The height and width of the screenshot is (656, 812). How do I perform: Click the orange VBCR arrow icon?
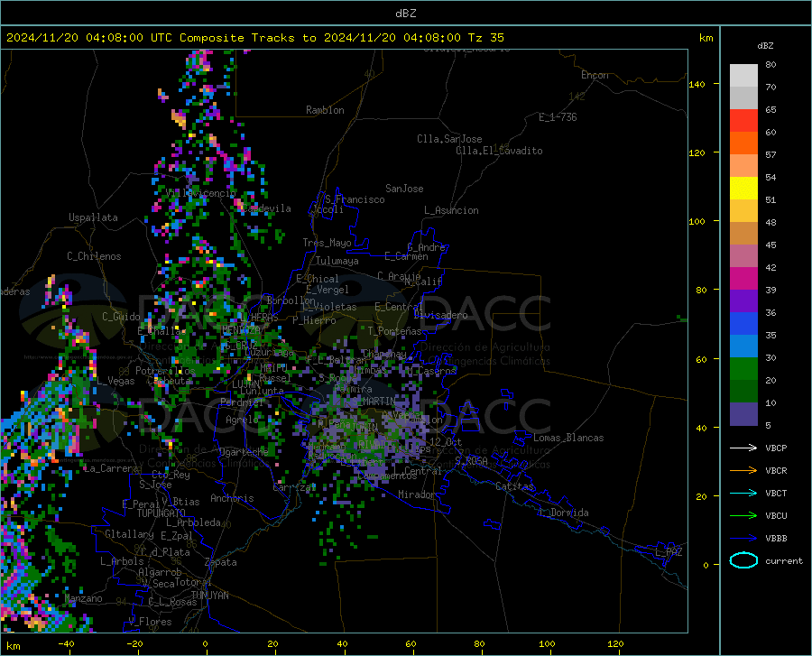click(743, 471)
